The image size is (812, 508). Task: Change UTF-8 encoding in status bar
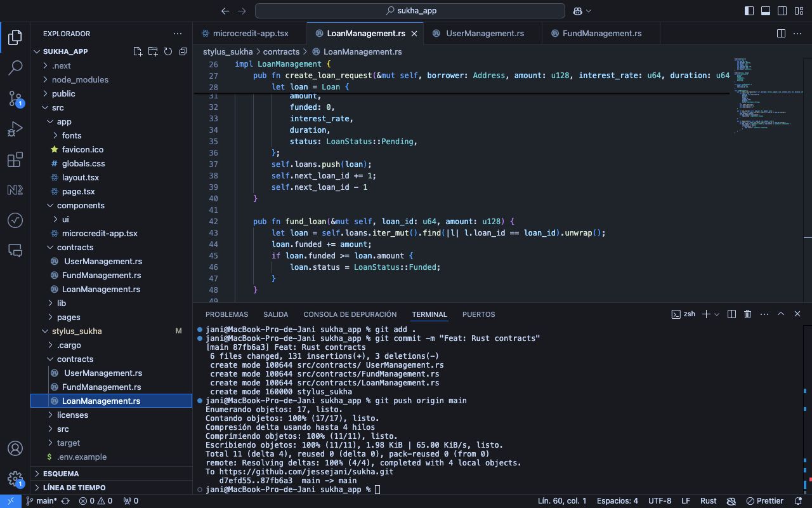(x=660, y=500)
